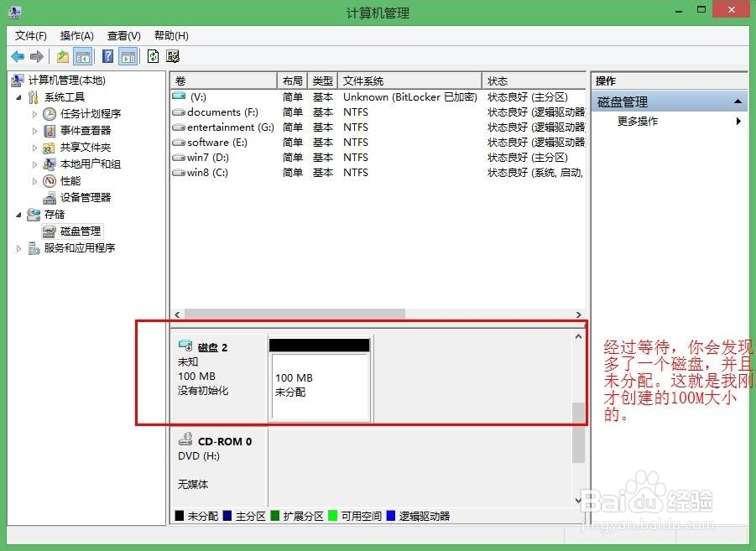Click the back navigation arrow in the toolbar
Viewport: 756px width, 551px height.
[x=18, y=56]
